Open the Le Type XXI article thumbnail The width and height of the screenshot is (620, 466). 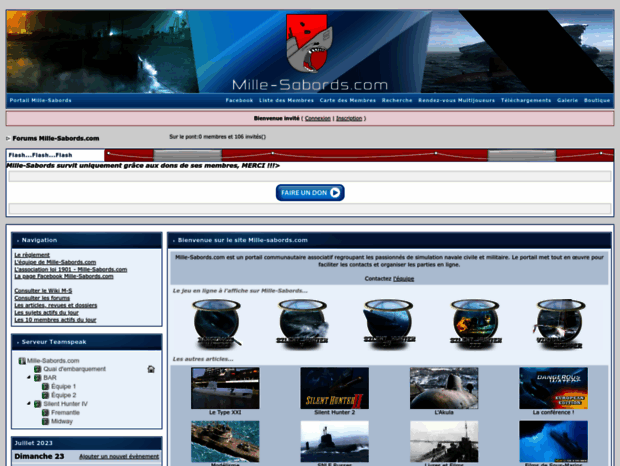pos(225,388)
